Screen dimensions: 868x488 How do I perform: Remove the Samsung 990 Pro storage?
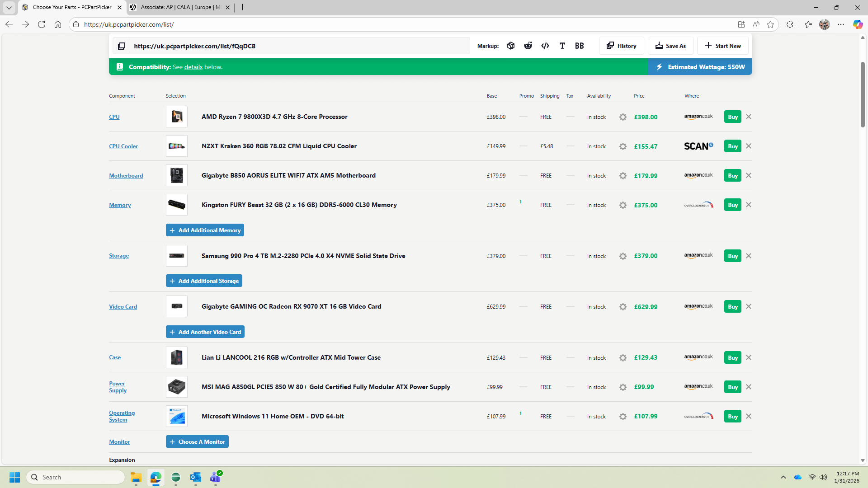coord(749,256)
